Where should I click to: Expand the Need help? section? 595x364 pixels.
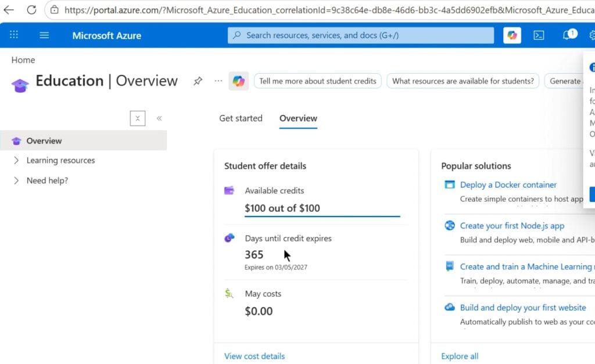tap(16, 181)
